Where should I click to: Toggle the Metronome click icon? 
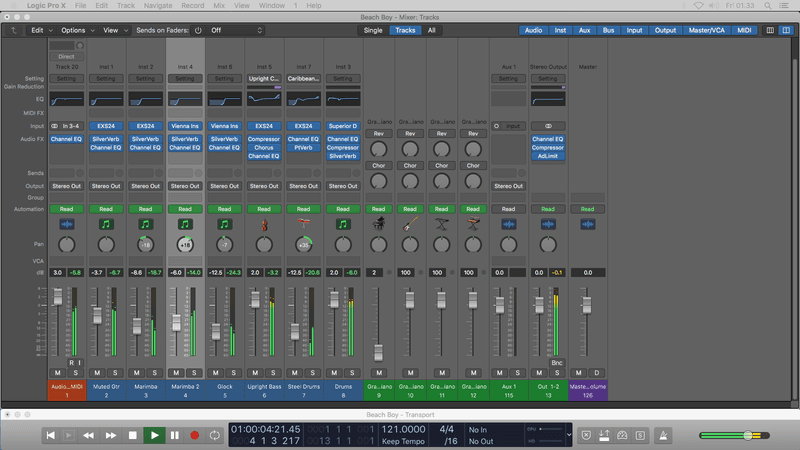[663, 435]
